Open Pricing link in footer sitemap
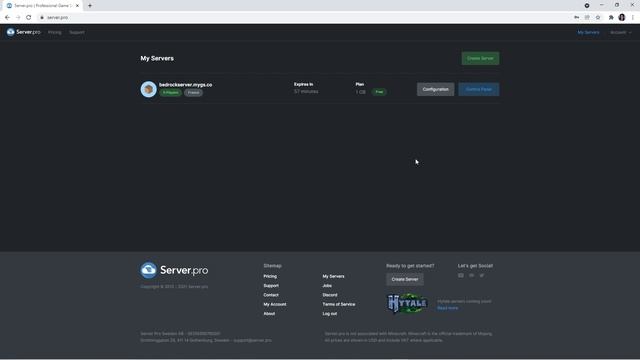This screenshot has width=640, height=360. 270,276
